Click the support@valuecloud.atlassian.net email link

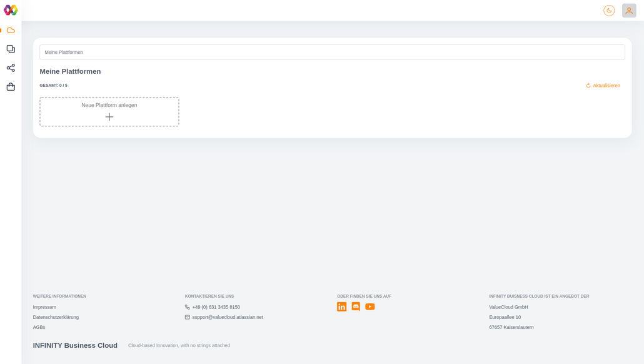tap(228, 317)
